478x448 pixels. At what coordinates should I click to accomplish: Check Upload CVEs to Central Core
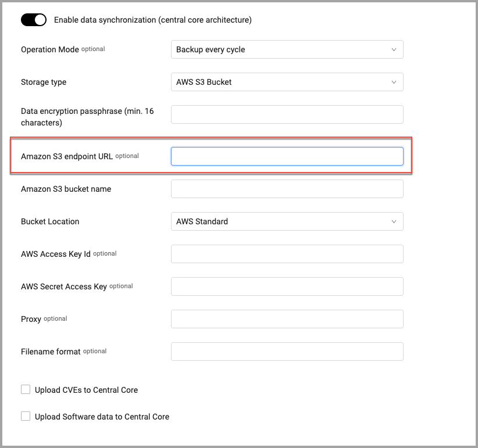(x=26, y=389)
